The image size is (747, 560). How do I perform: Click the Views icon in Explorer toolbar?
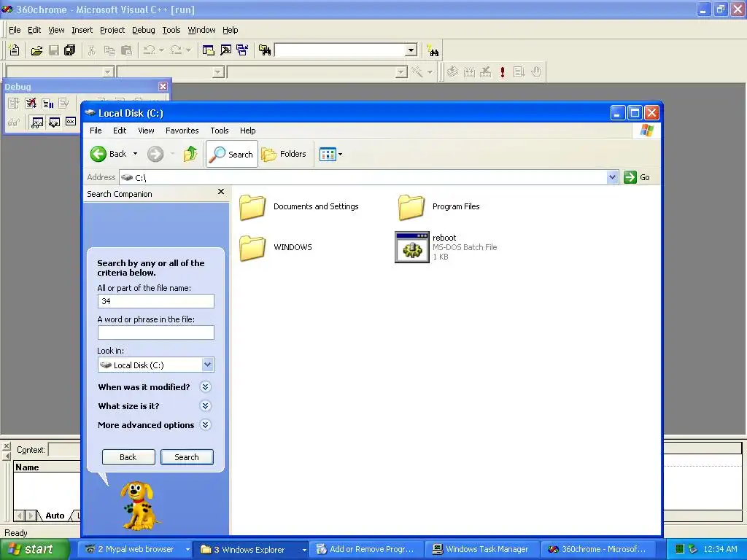(328, 155)
